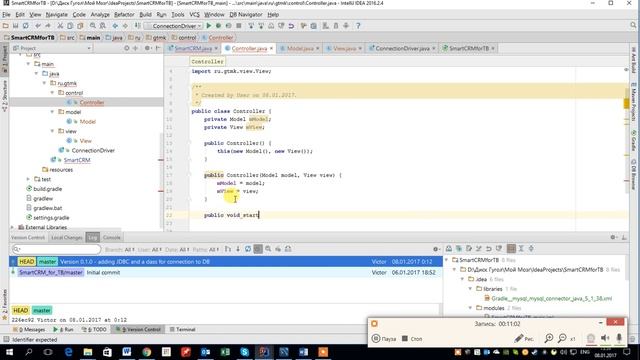The image size is (640, 360).
Task: Switch to the Local Changes tab
Action: coord(67,238)
